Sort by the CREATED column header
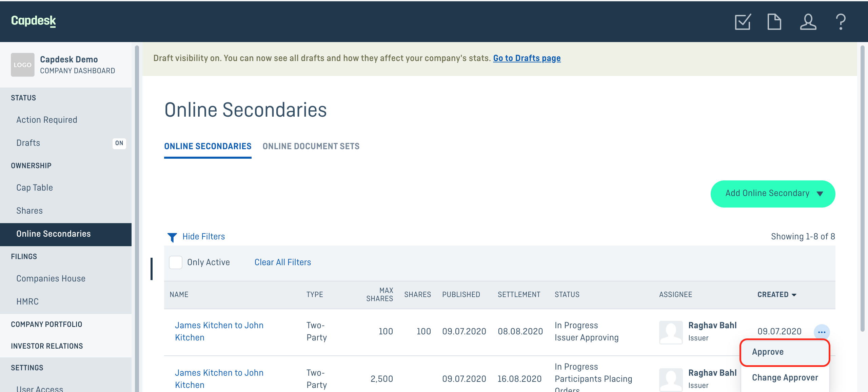 tap(777, 294)
